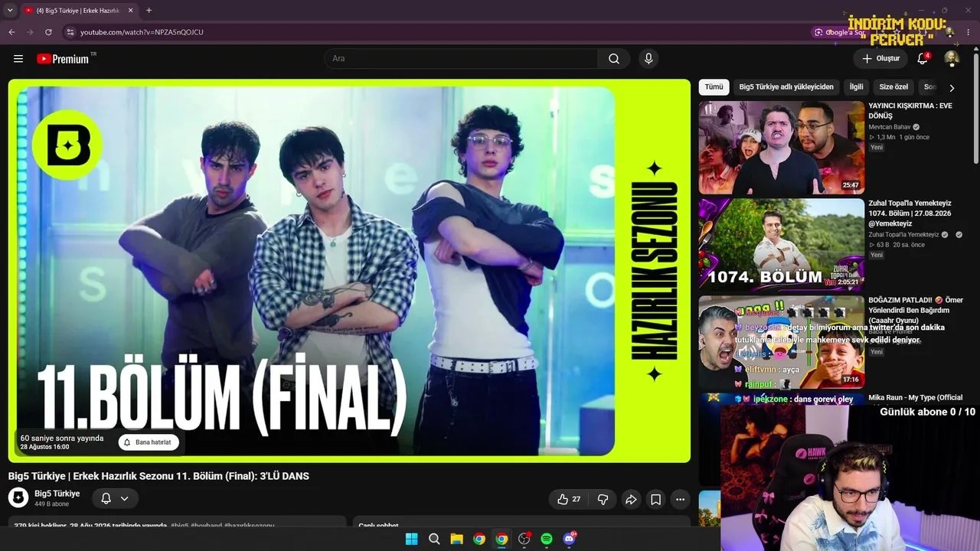Click the Canlı sohbet panel header

(x=378, y=526)
